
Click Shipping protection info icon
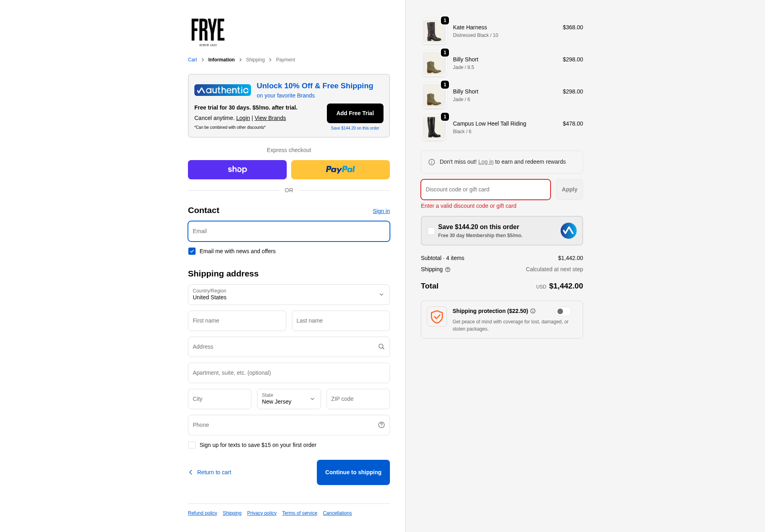click(533, 311)
